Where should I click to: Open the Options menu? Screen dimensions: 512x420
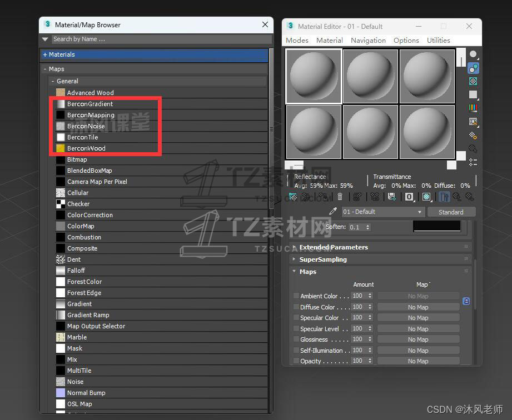click(x=406, y=40)
